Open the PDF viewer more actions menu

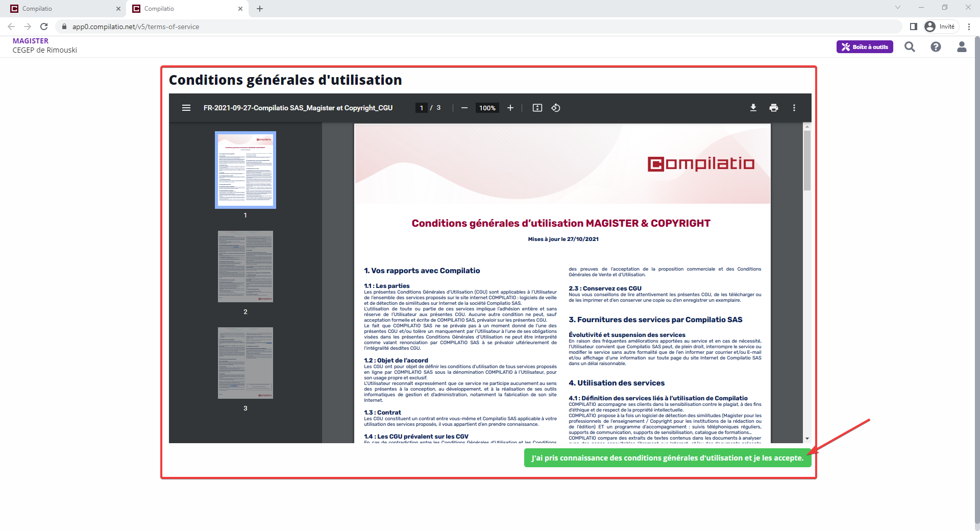pos(794,108)
